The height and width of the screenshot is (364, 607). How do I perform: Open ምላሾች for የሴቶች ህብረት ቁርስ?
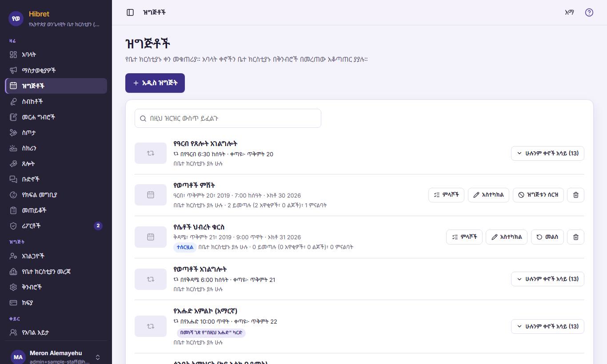click(464, 237)
